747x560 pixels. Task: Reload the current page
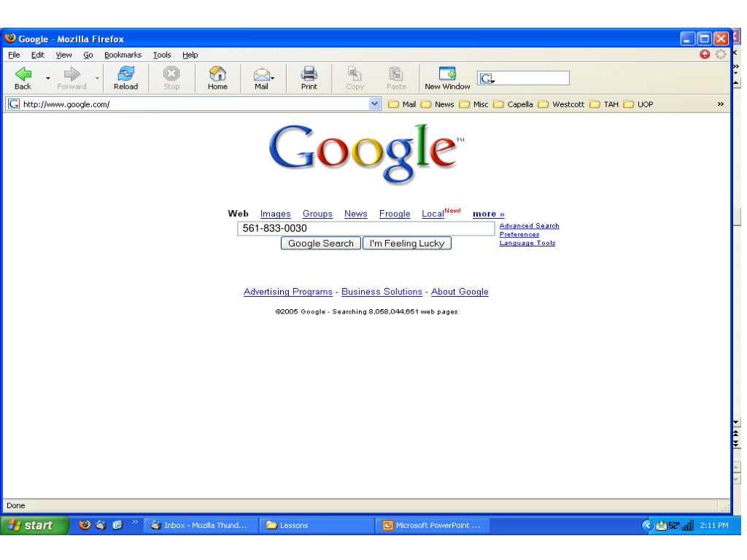[125, 74]
